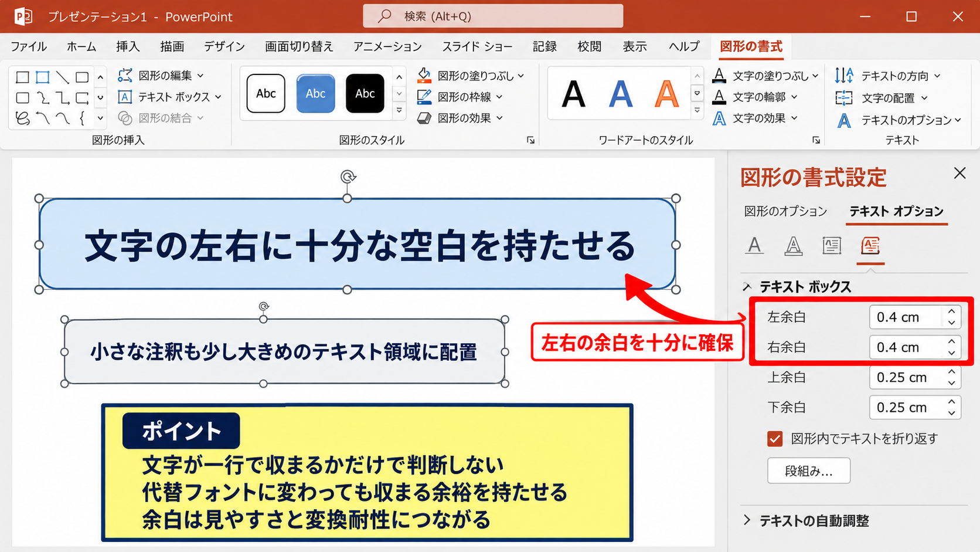The height and width of the screenshot is (552, 980).
Task: Click the 文字の配置 alignment icon
Action: coord(844,97)
